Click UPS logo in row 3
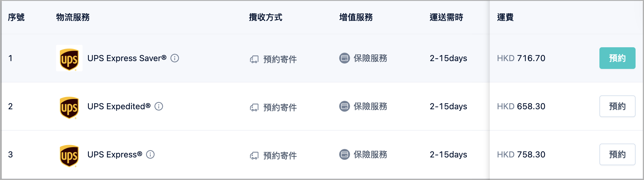The image size is (644, 180). click(69, 156)
